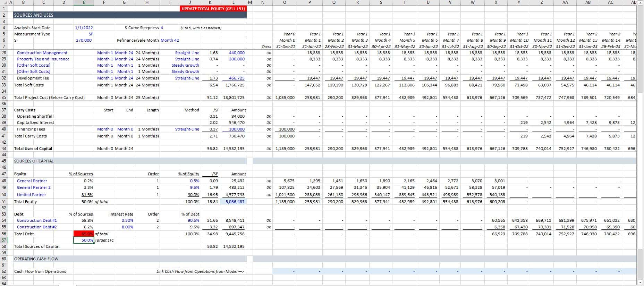Select column O header
The height and width of the screenshot is (286, 644).
(285, 2)
